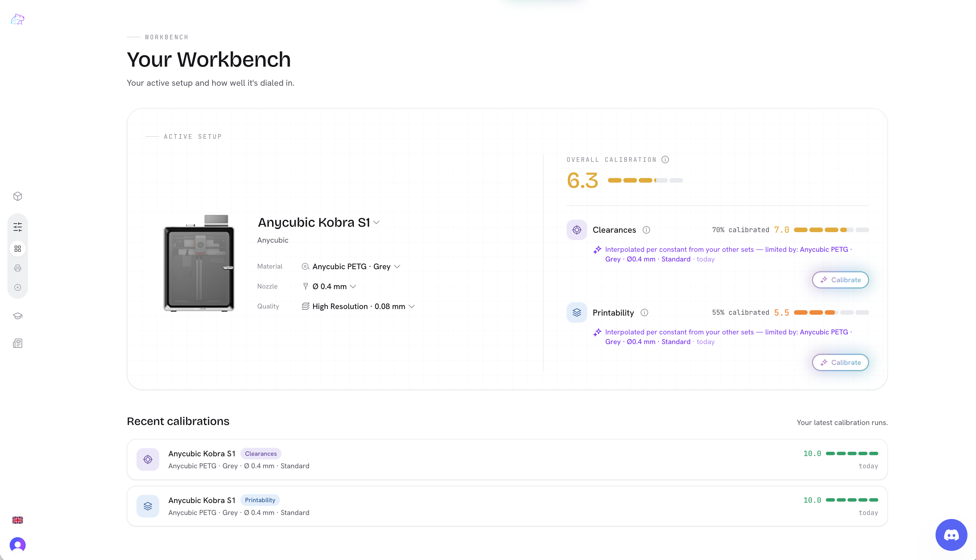Click the Clearances target icon in calibration panel

coord(577,230)
